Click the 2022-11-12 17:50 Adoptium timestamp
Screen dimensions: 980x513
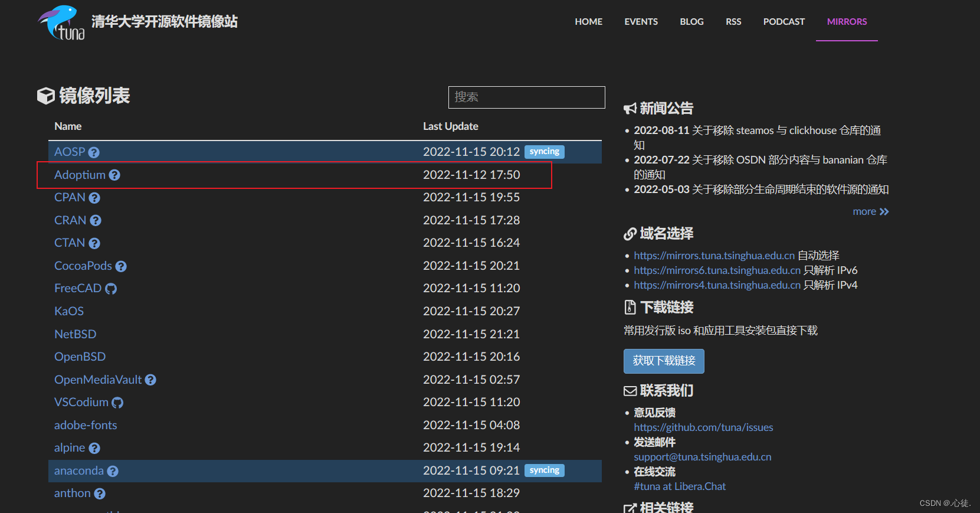(471, 175)
